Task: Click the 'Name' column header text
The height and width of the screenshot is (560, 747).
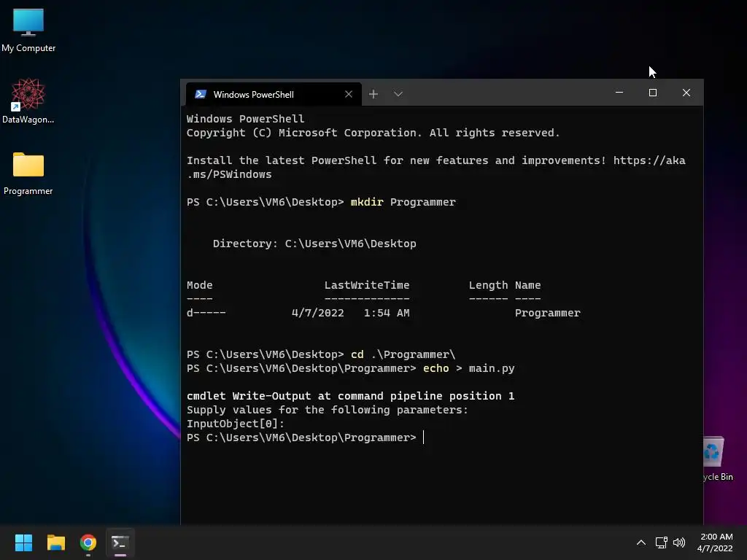Action: (528, 285)
